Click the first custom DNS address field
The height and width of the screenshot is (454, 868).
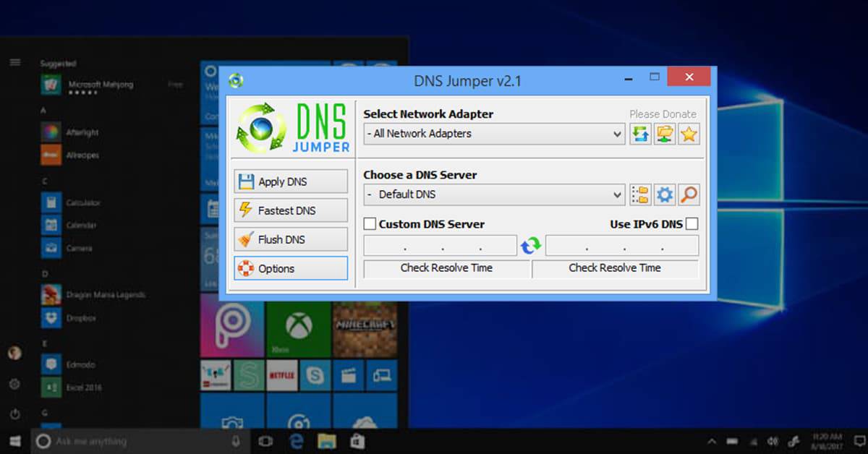(440, 246)
